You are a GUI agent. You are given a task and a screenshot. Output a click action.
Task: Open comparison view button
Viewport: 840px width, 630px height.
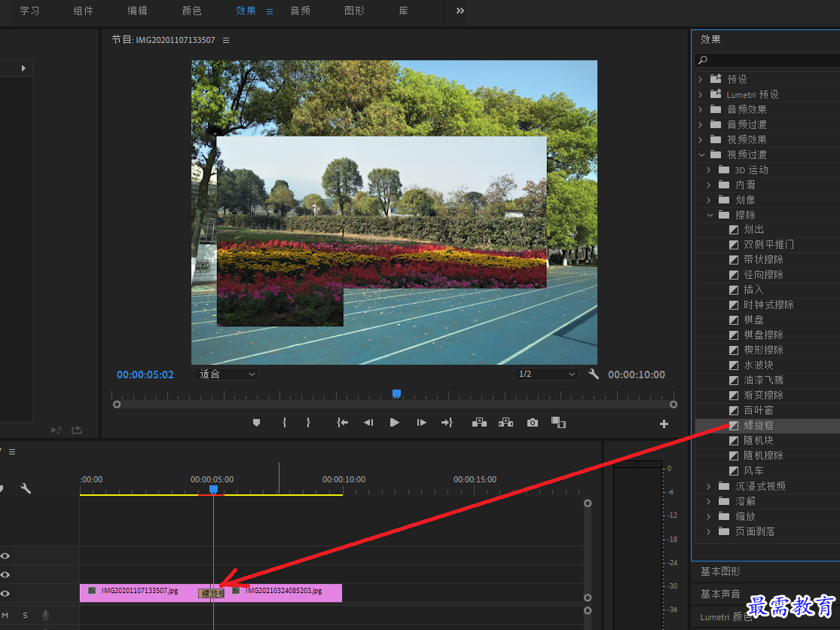click(x=558, y=423)
